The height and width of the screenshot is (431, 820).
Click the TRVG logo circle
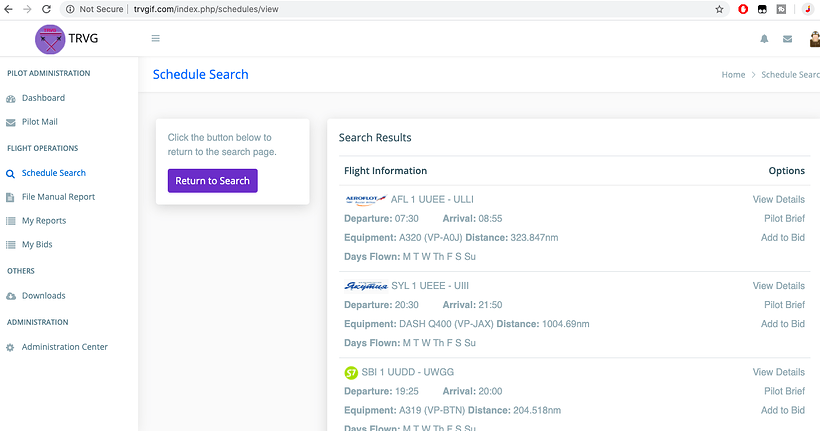click(x=50, y=39)
